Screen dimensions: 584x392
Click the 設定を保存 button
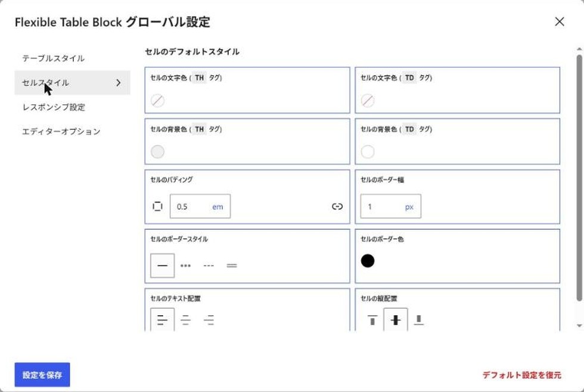point(42,375)
